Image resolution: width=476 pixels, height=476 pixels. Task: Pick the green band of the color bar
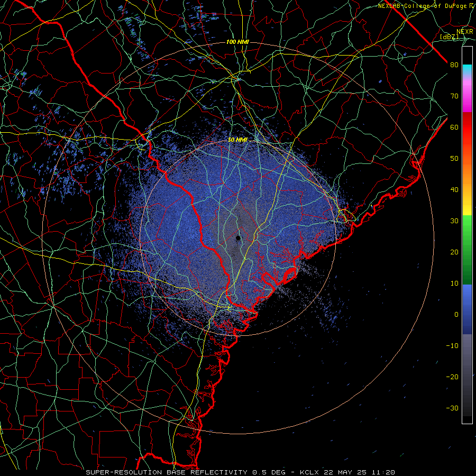point(467,250)
